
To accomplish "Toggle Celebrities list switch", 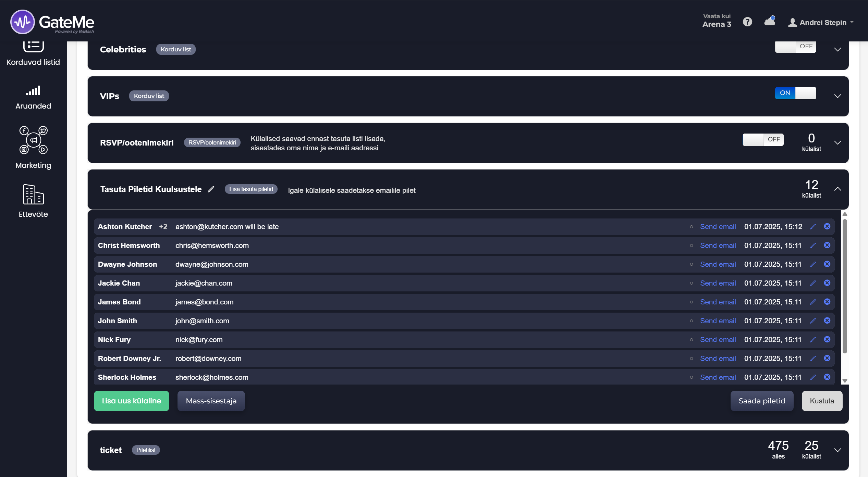I will (795, 47).
